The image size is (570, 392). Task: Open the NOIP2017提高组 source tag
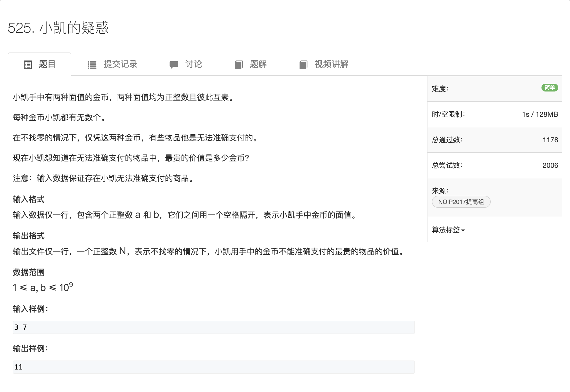(x=461, y=202)
